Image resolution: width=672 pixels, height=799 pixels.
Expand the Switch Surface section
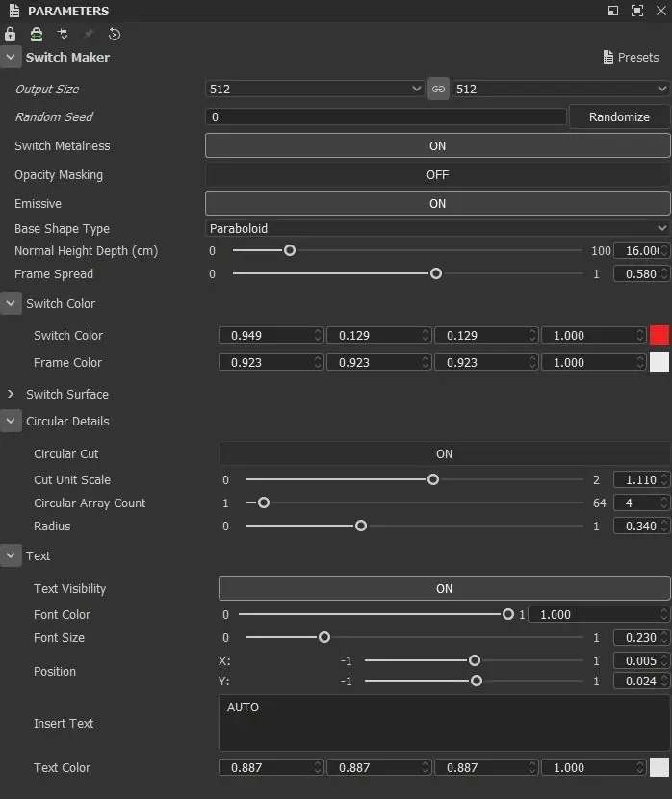pos(11,394)
